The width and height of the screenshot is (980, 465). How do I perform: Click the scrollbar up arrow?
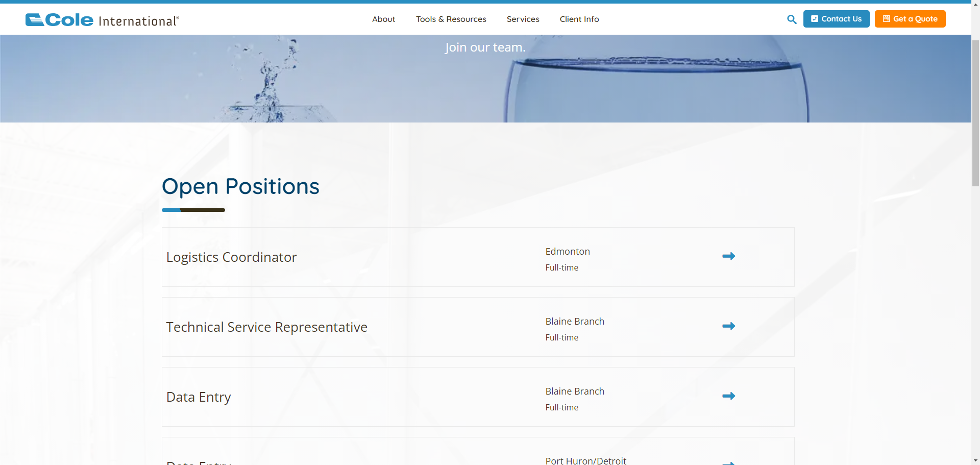(x=975, y=4)
